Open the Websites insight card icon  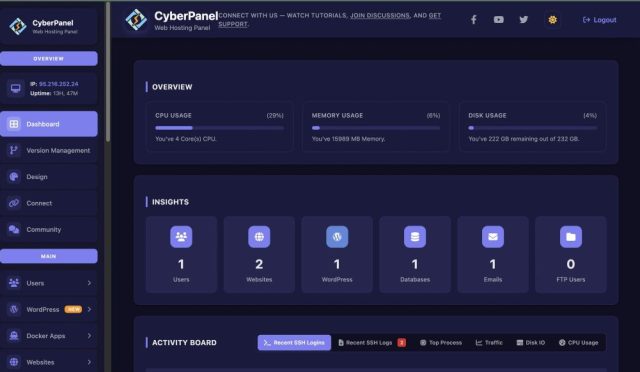tap(259, 236)
